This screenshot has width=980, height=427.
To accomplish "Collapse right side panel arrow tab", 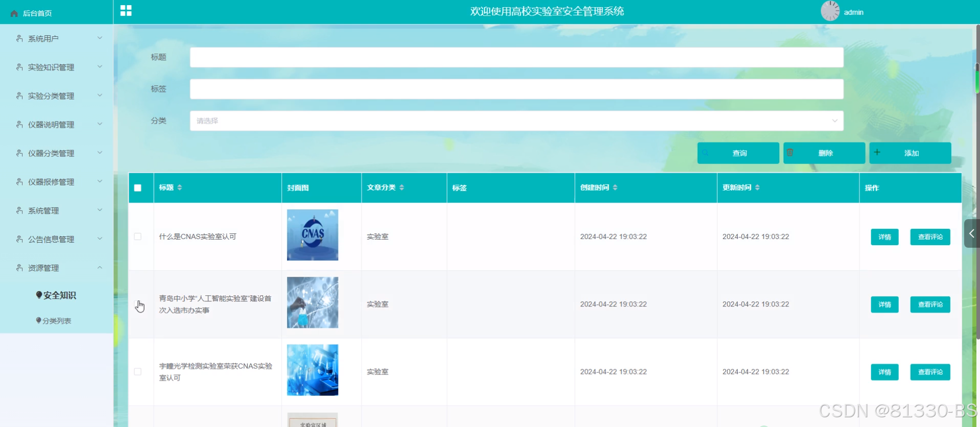I will (971, 233).
